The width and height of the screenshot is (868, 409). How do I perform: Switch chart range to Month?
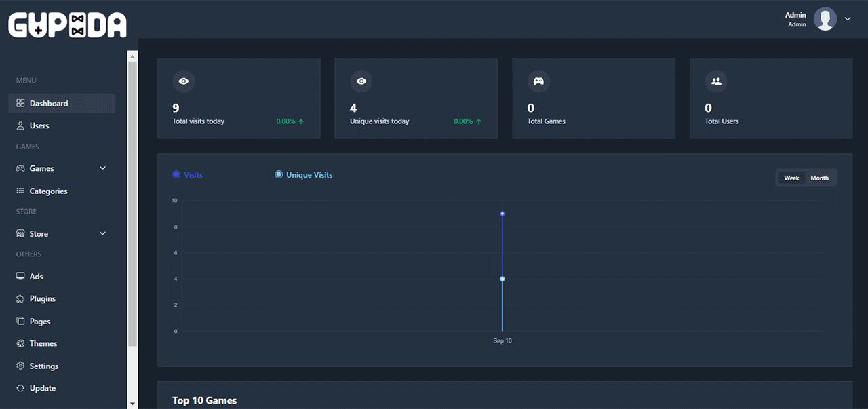point(820,178)
